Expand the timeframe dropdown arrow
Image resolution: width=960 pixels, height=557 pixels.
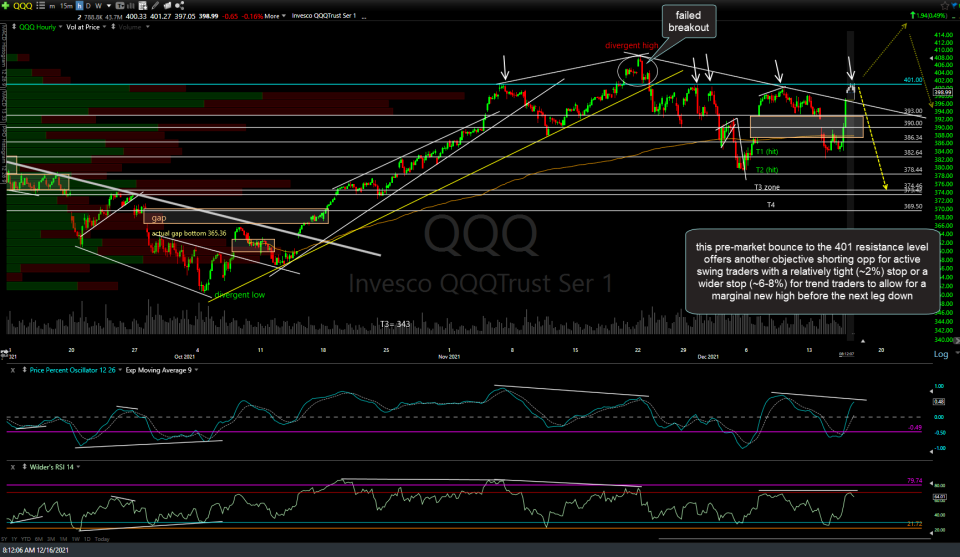pyautogui.click(x=109, y=6)
